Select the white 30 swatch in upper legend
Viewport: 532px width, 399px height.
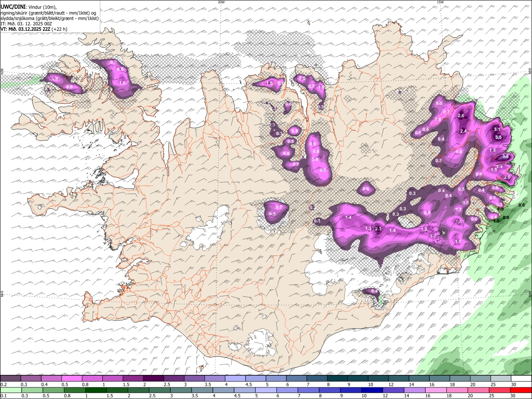tap(521, 379)
